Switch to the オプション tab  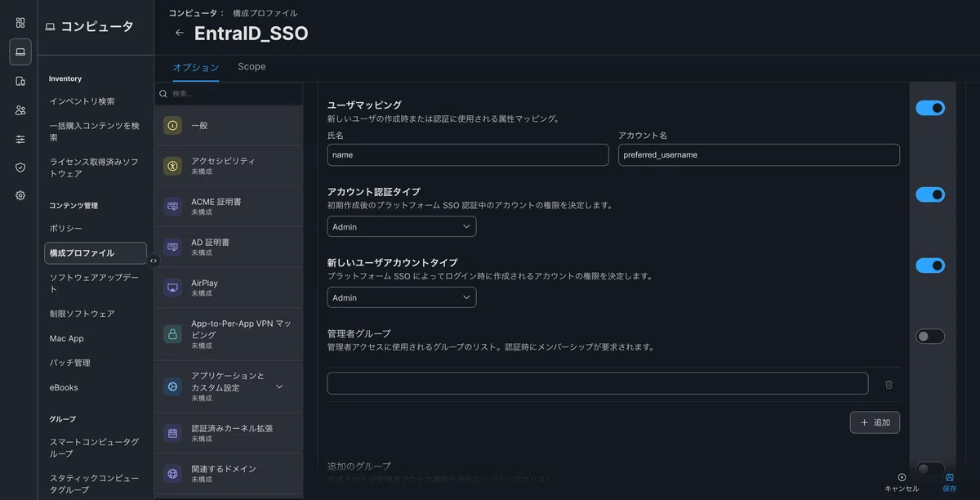(x=196, y=67)
